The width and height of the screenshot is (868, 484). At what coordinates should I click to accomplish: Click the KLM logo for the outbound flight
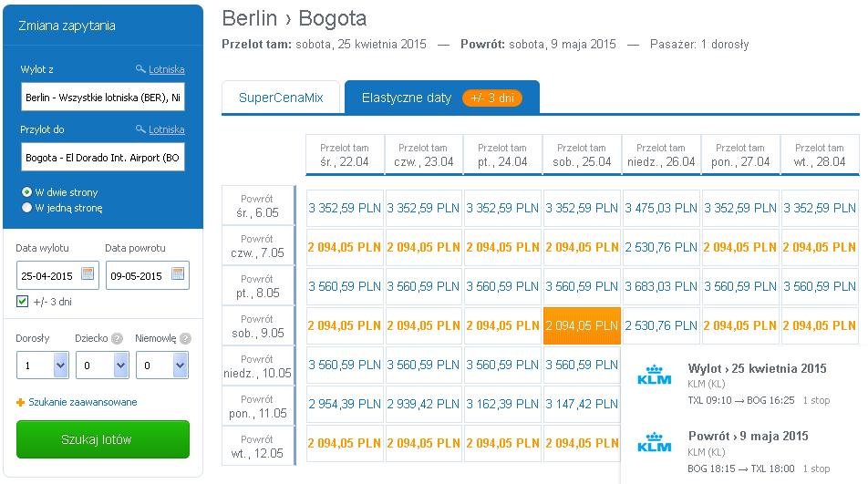point(655,376)
